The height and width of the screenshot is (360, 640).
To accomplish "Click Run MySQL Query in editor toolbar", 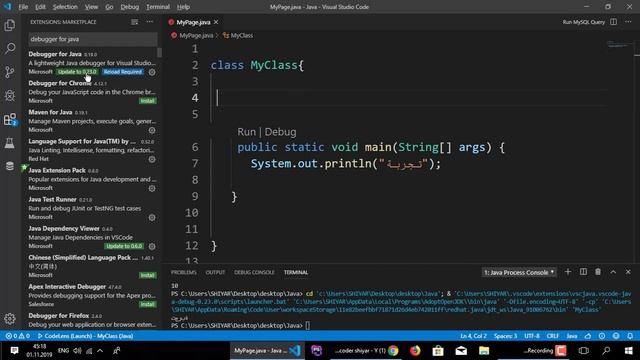I will [x=583, y=22].
